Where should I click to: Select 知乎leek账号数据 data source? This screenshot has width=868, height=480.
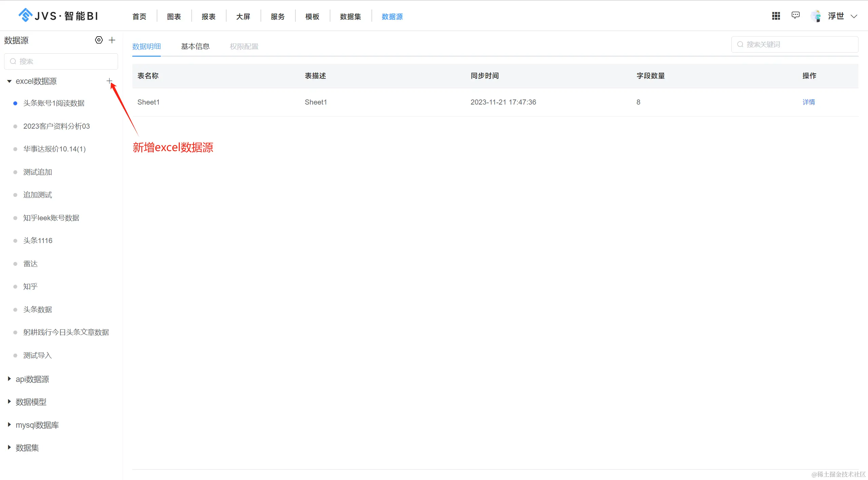pyautogui.click(x=51, y=218)
